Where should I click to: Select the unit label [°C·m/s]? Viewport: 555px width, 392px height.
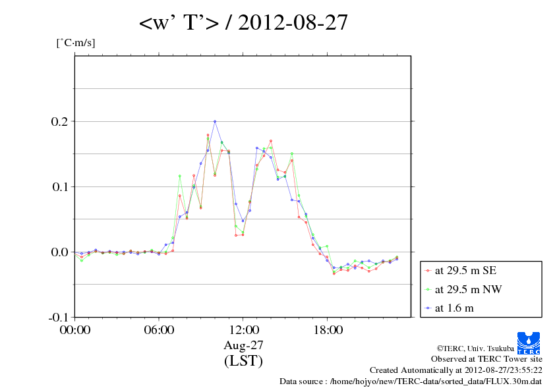coord(76,43)
